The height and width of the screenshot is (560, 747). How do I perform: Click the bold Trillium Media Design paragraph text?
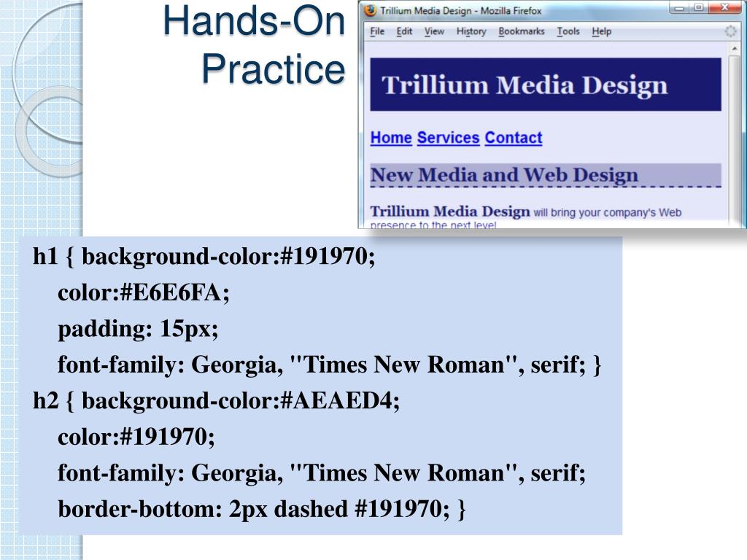[x=449, y=211]
